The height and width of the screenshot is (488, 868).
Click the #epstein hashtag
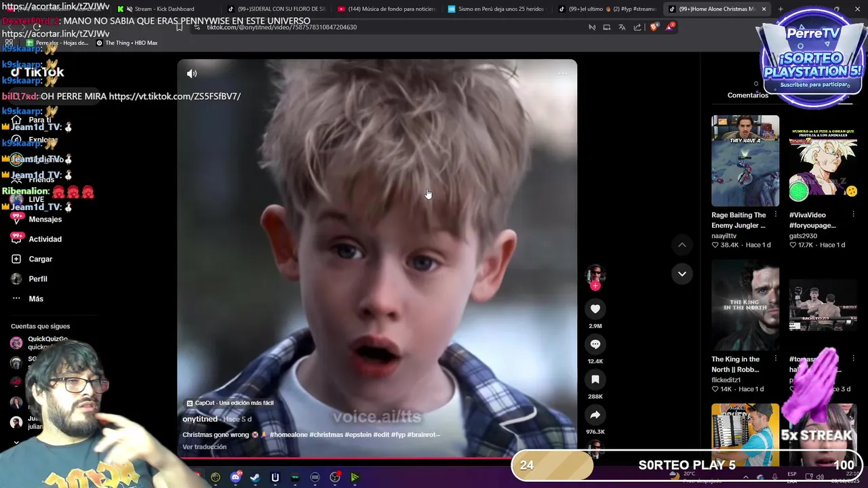pyautogui.click(x=358, y=434)
